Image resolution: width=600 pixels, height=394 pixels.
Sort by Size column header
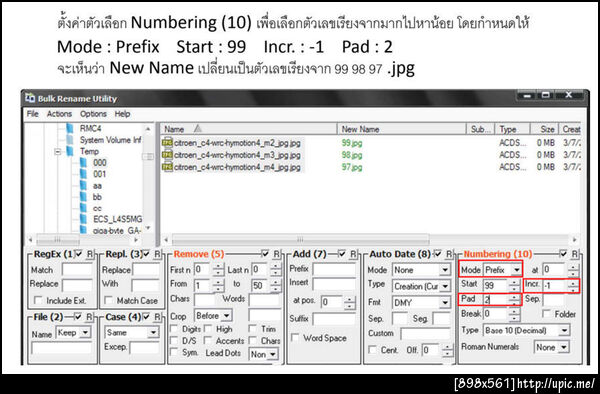(544, 129)
